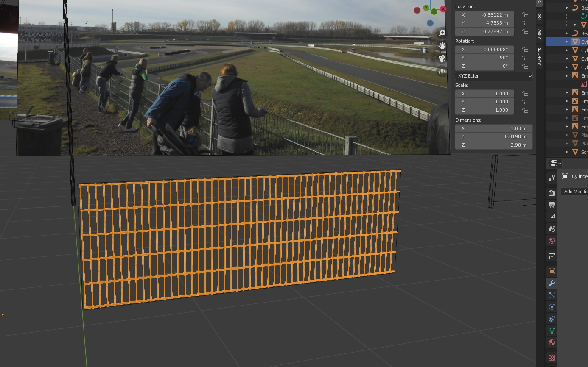Click the Location X value field
This screenshot has width=588, height=367.
coord(484,15)
